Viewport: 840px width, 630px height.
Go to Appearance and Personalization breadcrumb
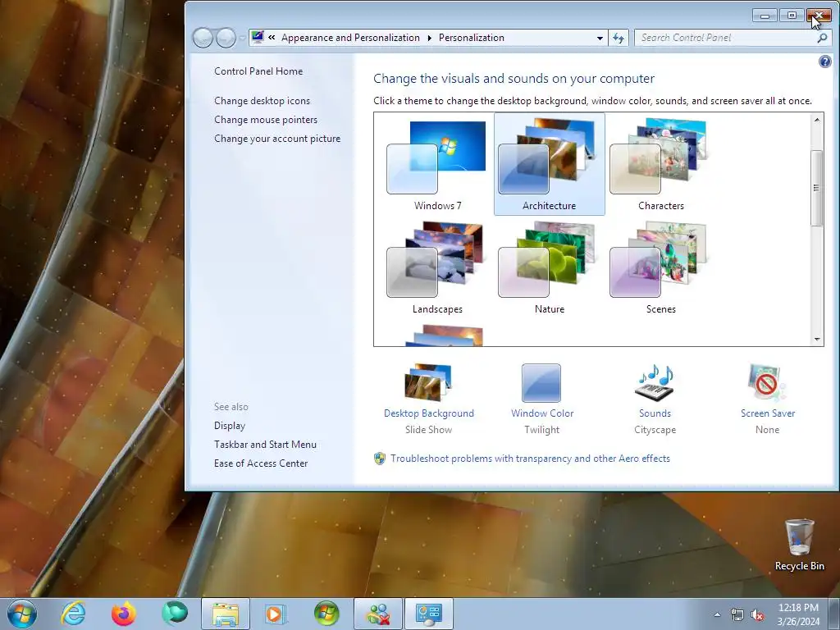[350, 38]
